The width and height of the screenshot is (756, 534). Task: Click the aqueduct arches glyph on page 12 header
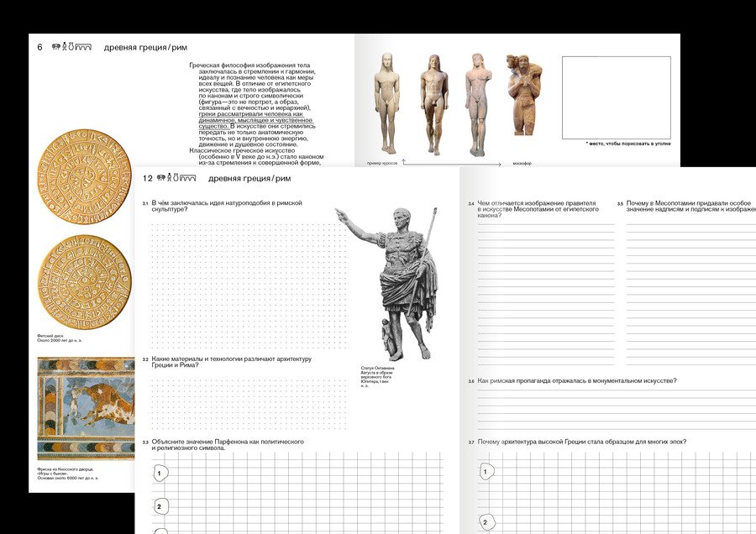pyautogui.click(x=188, y=178)
